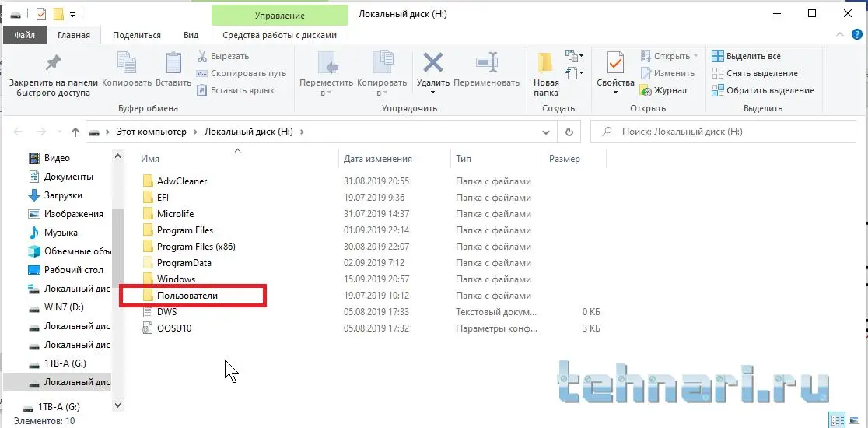Sort by the Дата изменения column
The width and height of the screenshot is (868, 428).
click(x=394, y=159)
